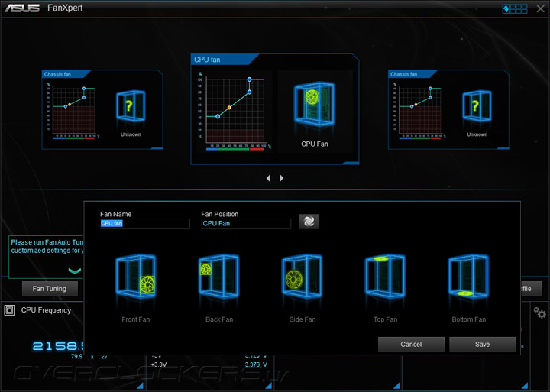Switch view mode using top-right grid icon
Image resolution: width=550 pixels, height=392 pixels.
click(x=515, y=8)
